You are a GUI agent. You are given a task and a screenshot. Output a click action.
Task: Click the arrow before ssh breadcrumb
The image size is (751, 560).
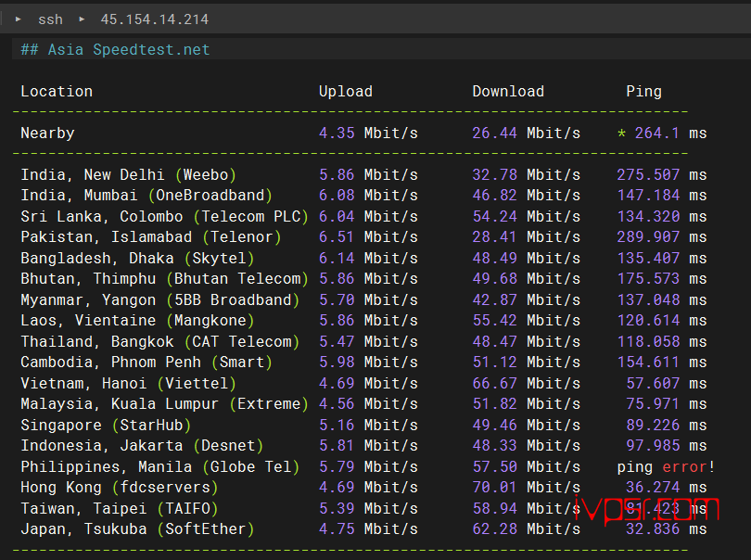[19, 19]
